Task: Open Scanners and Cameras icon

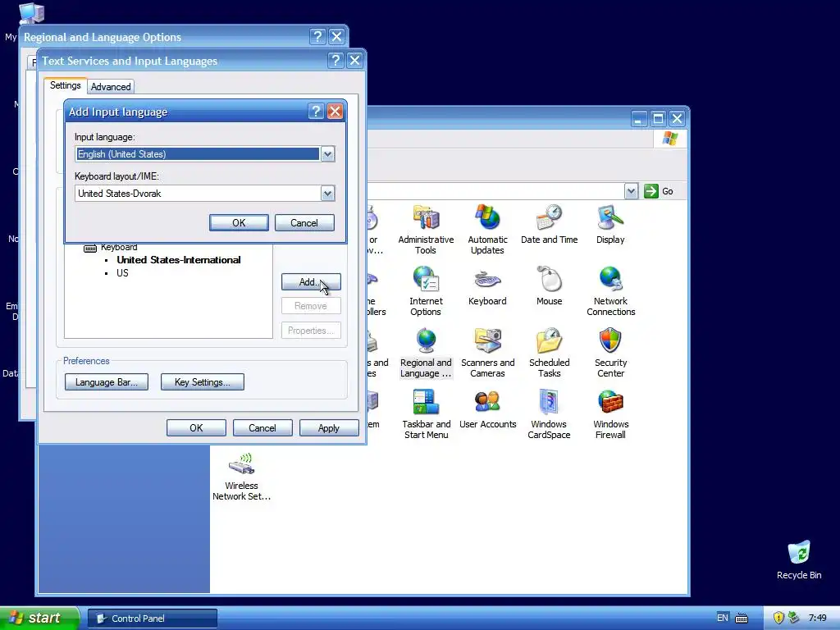Action: point(487,353)
